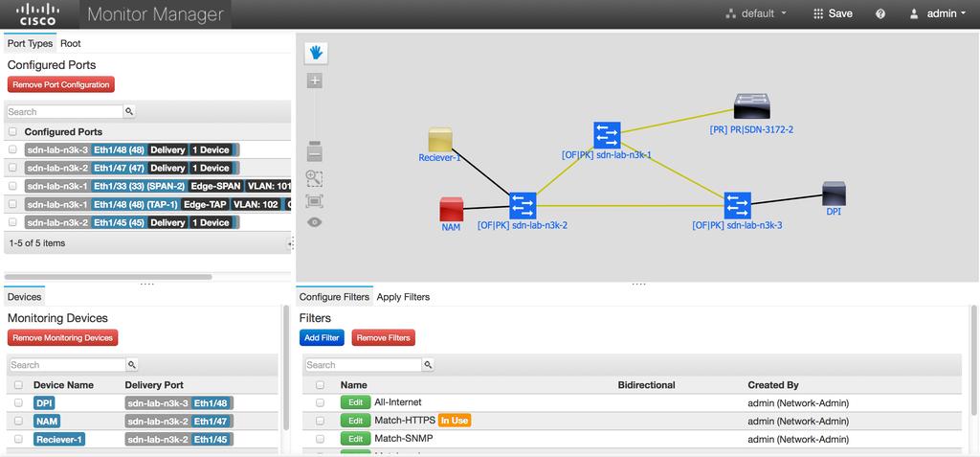This screenshot has width=980, height=457.
Task: Check the DPI device checkbox
Action: pyautogui.click(x=18, y=402)
